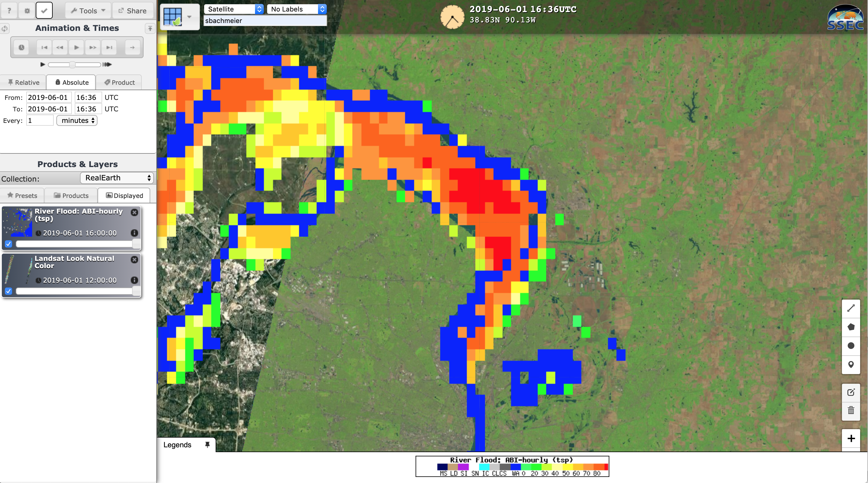This screenshot has width=868, height=483.
Task: Open the Displayed tab
Action: [x=124, y=195]
